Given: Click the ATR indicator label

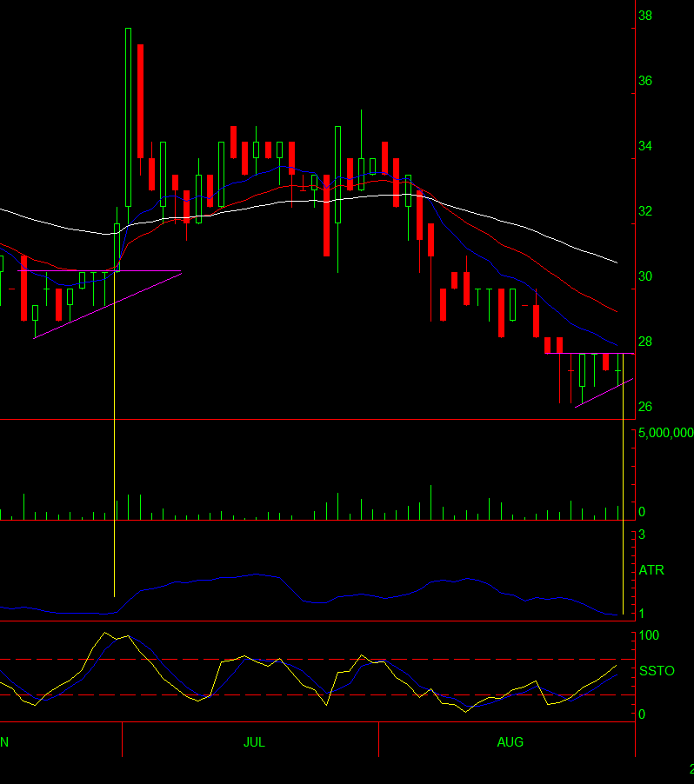Looking at the screenshot, I should pyautogui.click(x=651, y=570).
